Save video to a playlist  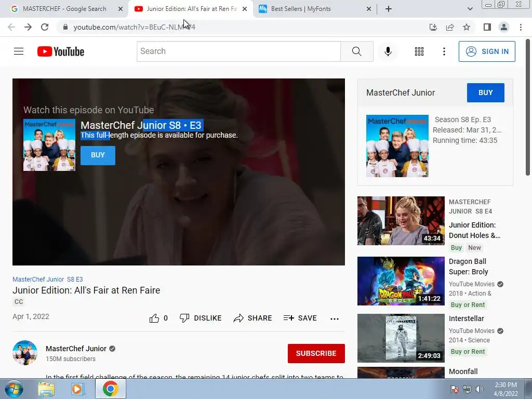pos(300,318)
